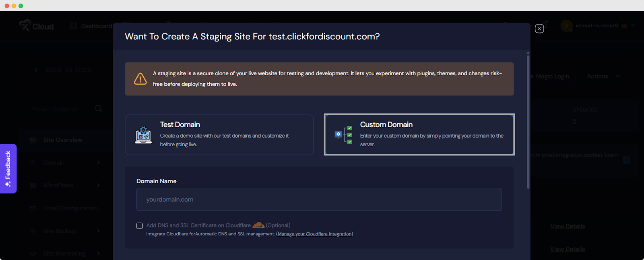Click the xCloud logo in header
This screenshot has width=644, height=260.
(x=36, y=26)
